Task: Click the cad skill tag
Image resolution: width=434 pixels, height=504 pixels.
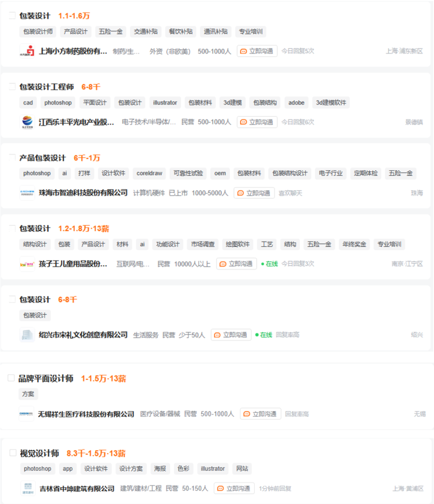Action: (x=28, y=103)
